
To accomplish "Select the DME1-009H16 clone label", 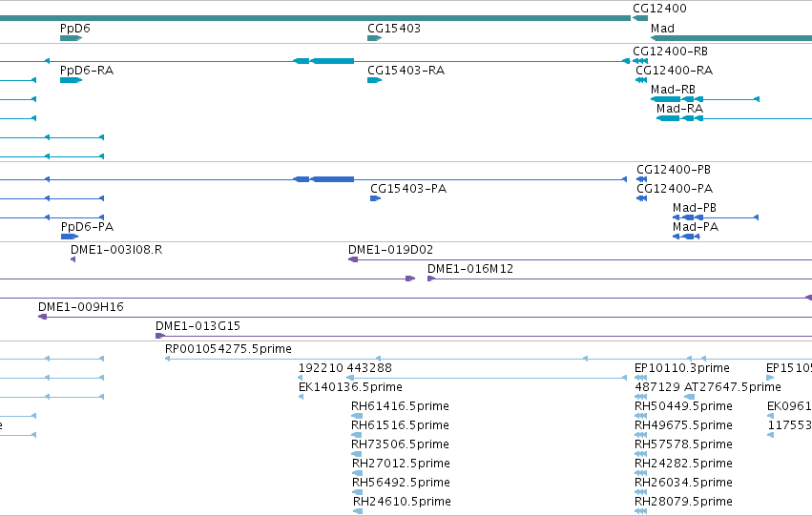I will click(81, 307).
